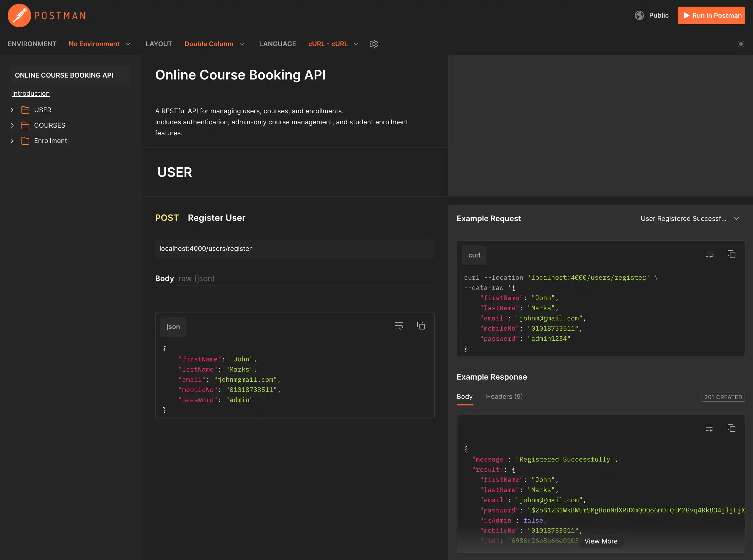Open the User Registered Successfully example dropdown
Screen dimensions: 753x560
tap(690, 218)
